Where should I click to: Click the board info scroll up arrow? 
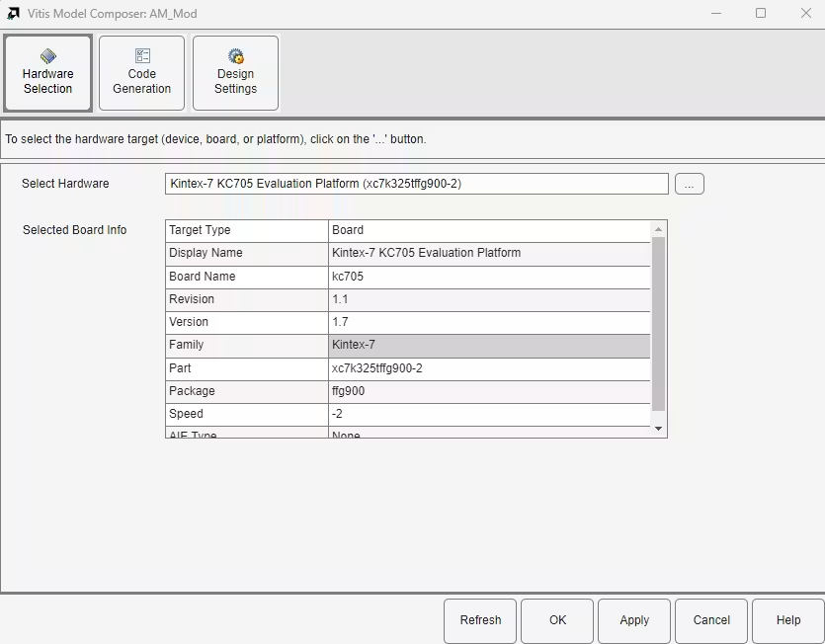pos(658,229)
